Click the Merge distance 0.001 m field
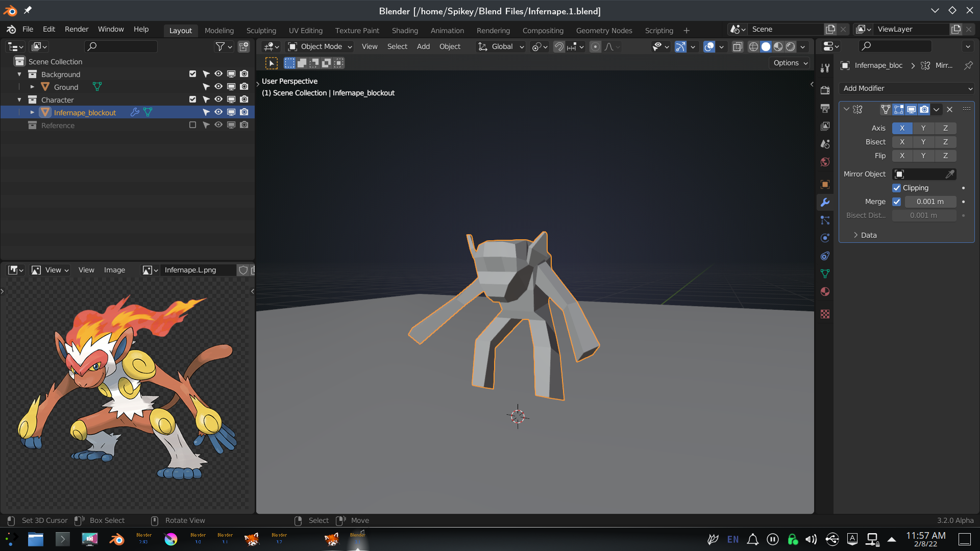980x551 pixels. pos(930,202)
